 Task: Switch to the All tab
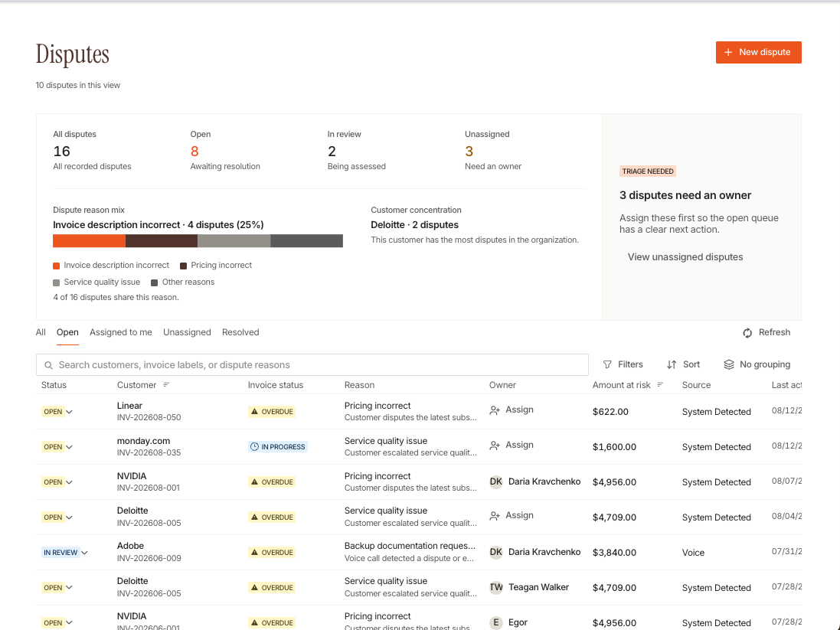(41, 332)
